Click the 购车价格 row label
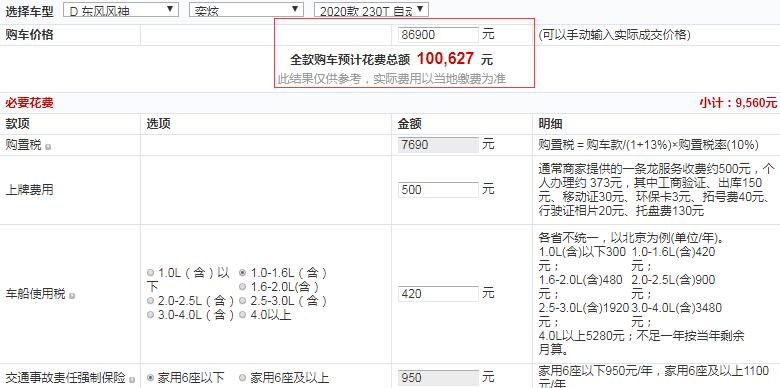The image size is (780, 388). tap(29, 35)
